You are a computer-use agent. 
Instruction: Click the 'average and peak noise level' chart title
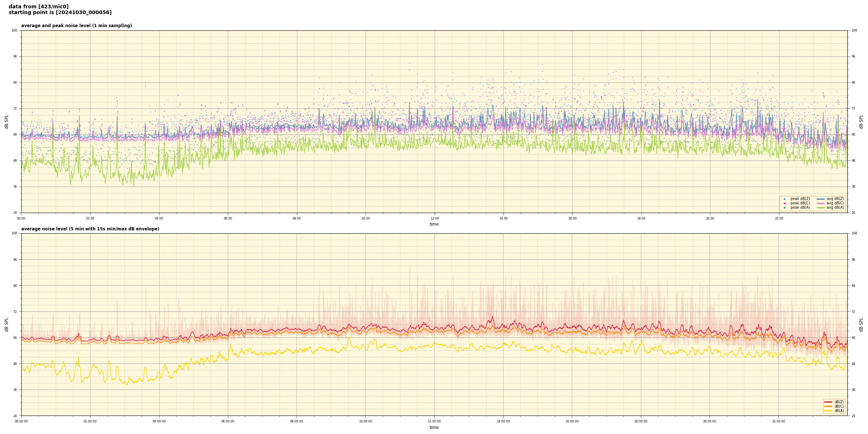point(76,26)
